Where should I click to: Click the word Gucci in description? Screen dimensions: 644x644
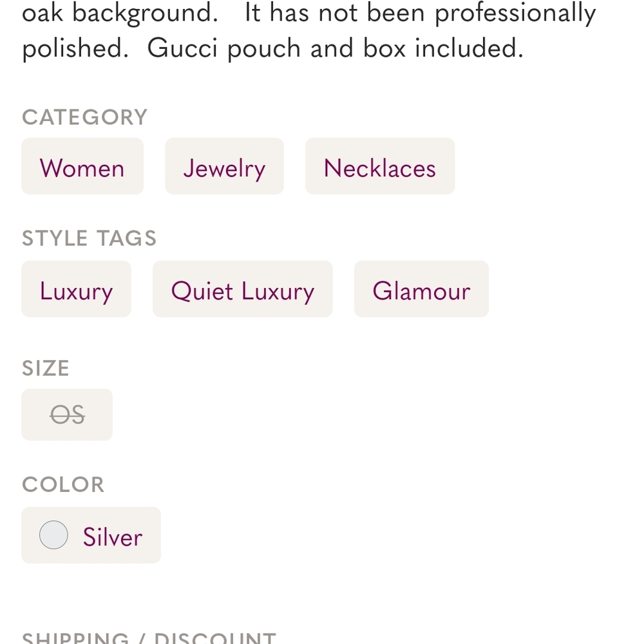click(x=182, y=48)
